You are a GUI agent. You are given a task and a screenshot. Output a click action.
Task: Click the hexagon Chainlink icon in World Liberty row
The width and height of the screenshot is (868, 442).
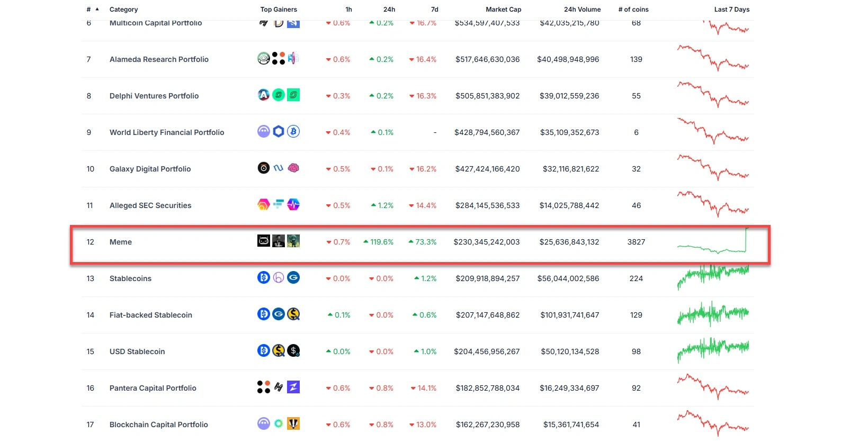tap(279, 131)
